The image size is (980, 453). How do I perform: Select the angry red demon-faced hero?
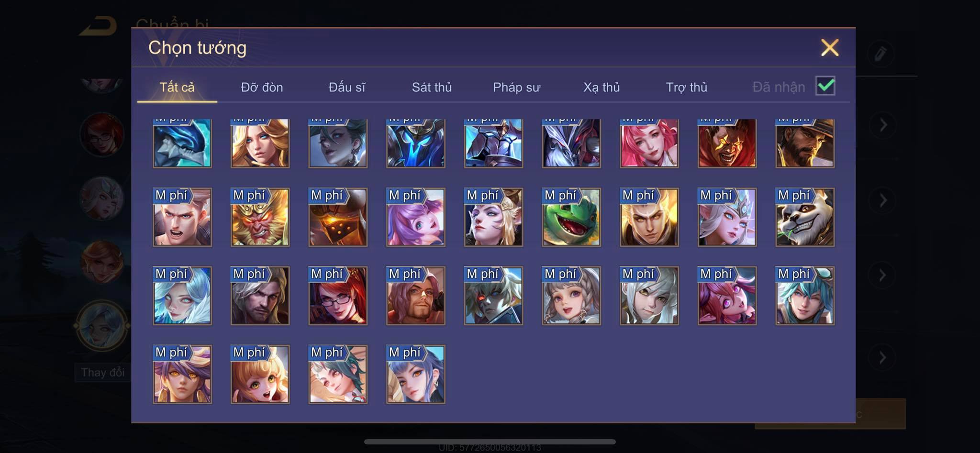[727, 143]
